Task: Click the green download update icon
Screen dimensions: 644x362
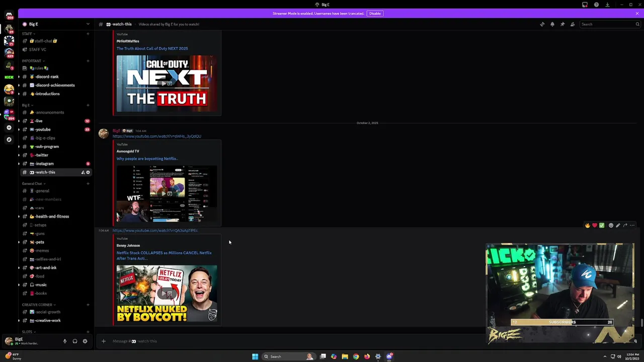Action: pyautogui.click(x=607, y=5)
